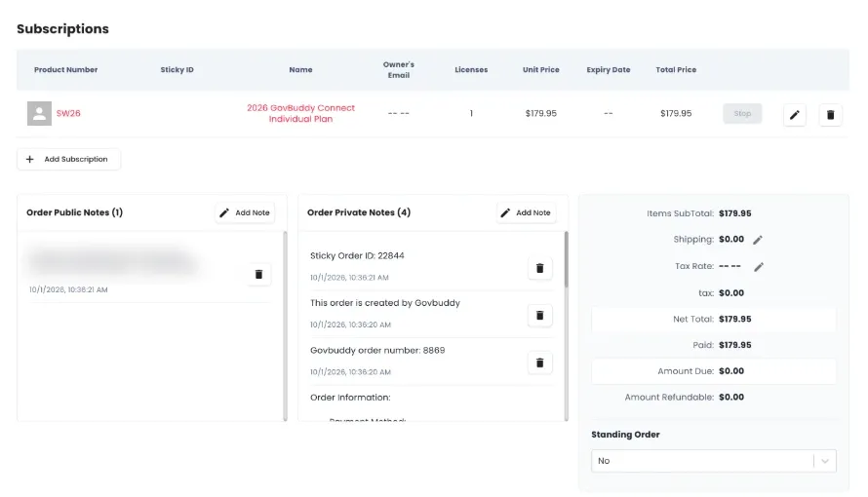Click 'This order is created by Govbuddy' text
868x497 pixels.
coord(384,303)
